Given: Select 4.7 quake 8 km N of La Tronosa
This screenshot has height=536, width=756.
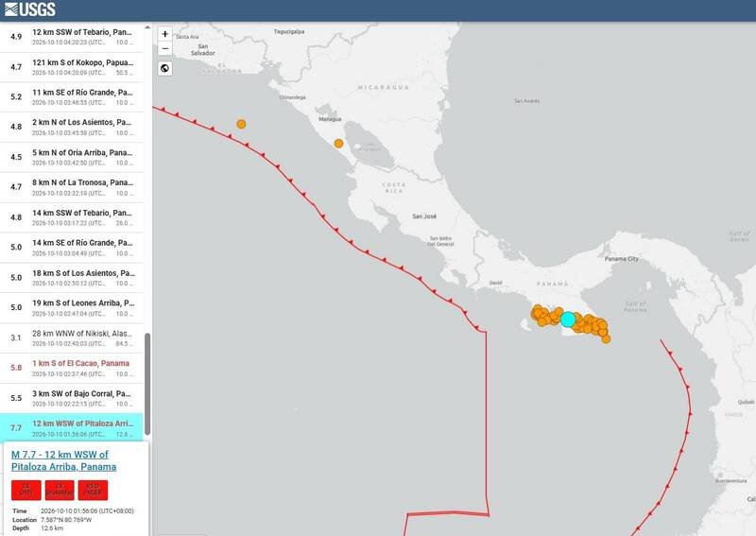Looking at the screenshot, I should [72, 187].
